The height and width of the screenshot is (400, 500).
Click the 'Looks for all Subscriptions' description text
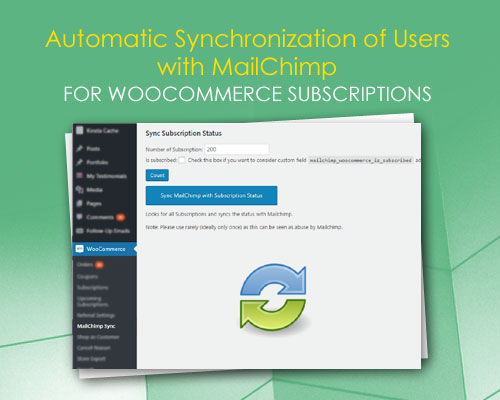219,214
